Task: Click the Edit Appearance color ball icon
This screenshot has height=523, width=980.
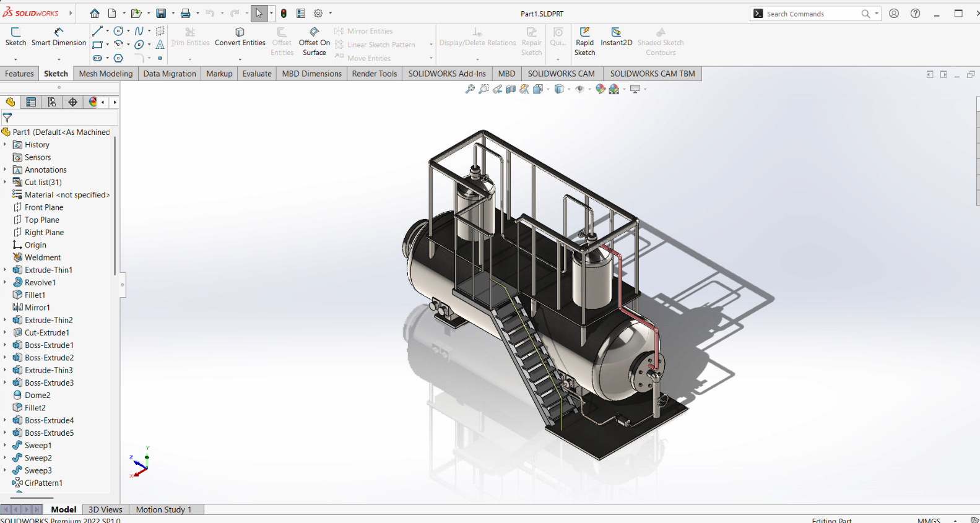Action: tap(600, 89)
